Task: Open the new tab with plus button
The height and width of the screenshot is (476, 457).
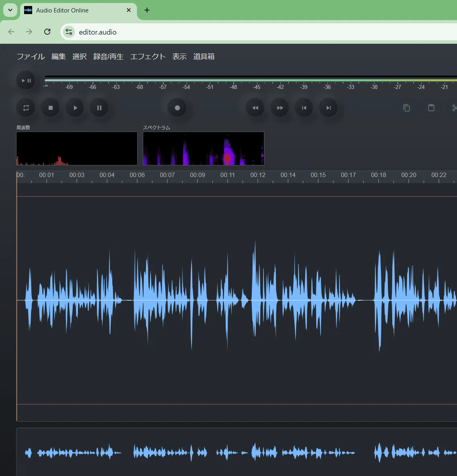Action: [x=147, y=10]
